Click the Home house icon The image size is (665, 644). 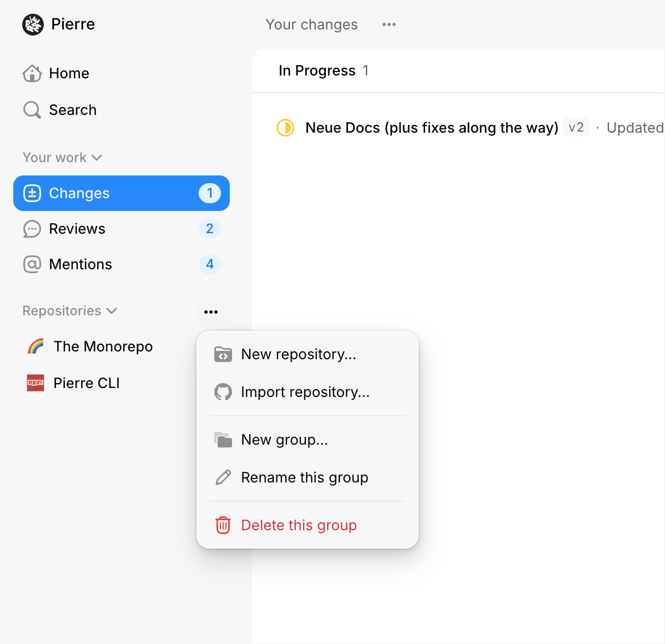32,73
